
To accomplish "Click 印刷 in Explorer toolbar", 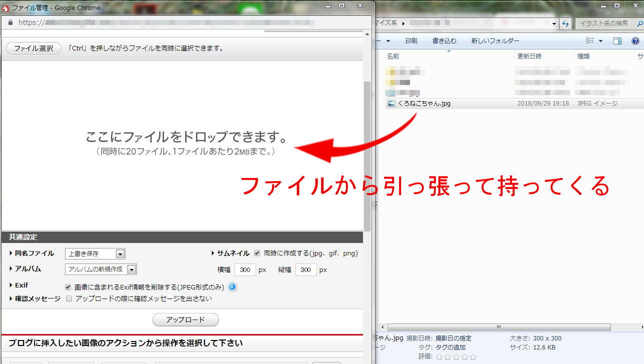I will 411,41.
